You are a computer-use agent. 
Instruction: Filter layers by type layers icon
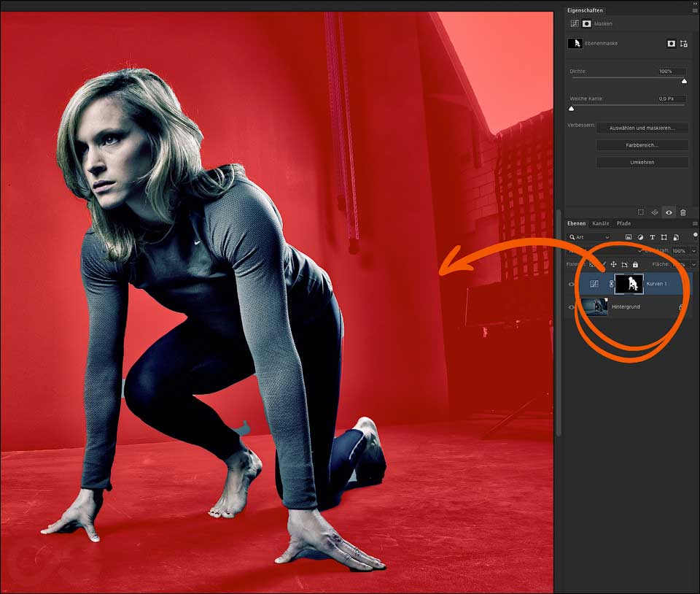click(x=652, y=237)
